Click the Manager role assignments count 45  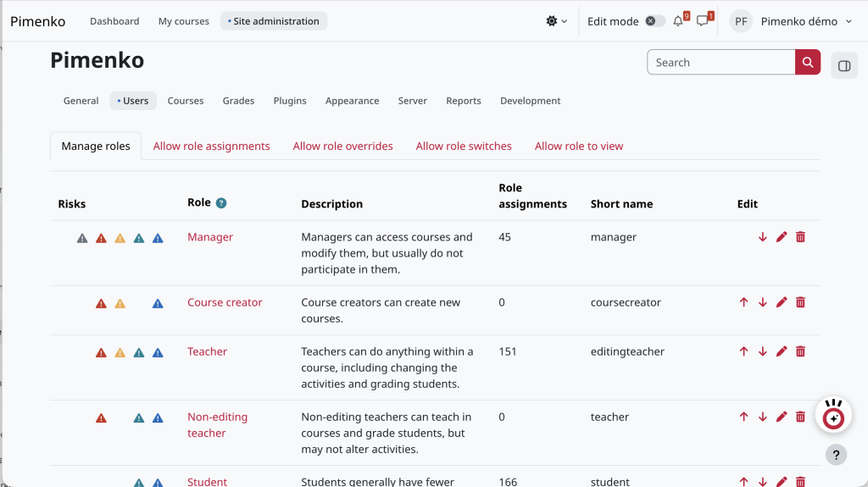(504, 237)
